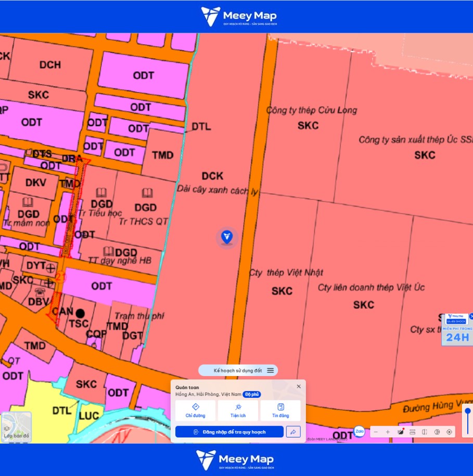This screenshot has width=473, height=476.
Task: Click the 'Cty thép Việt Nhật' label
Action: (x=286, y=272)
